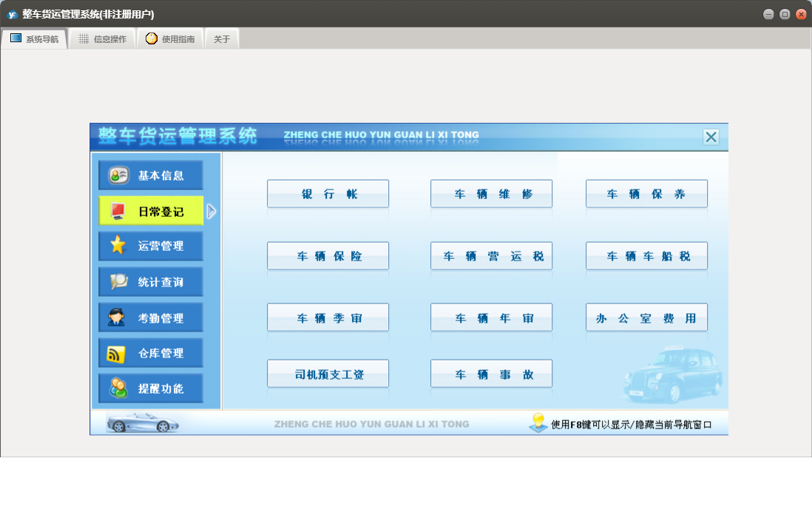This screenshot has height=532, width=812.
Task: Open the 关于 tab
Action: point(222,39)
